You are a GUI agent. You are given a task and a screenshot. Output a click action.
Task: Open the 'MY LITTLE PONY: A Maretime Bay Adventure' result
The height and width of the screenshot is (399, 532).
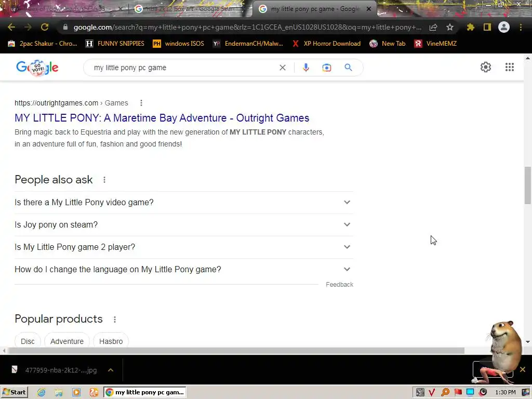click(162, 118)
